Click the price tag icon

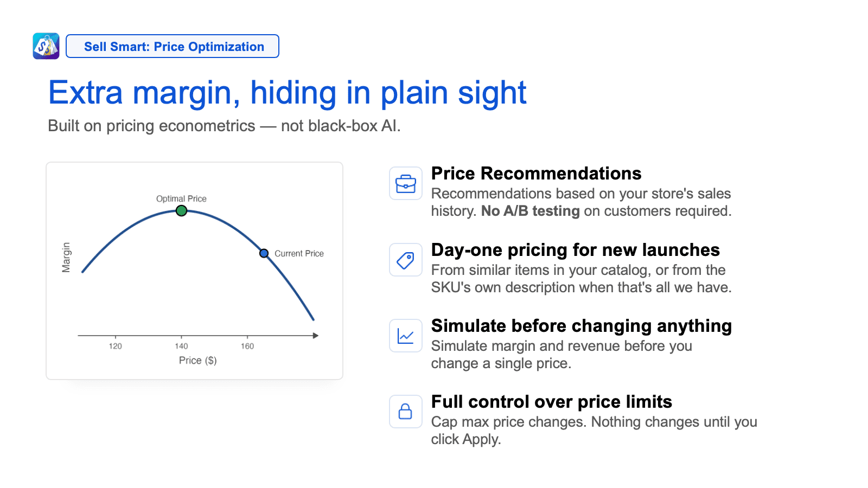click(x=406, y=260)
